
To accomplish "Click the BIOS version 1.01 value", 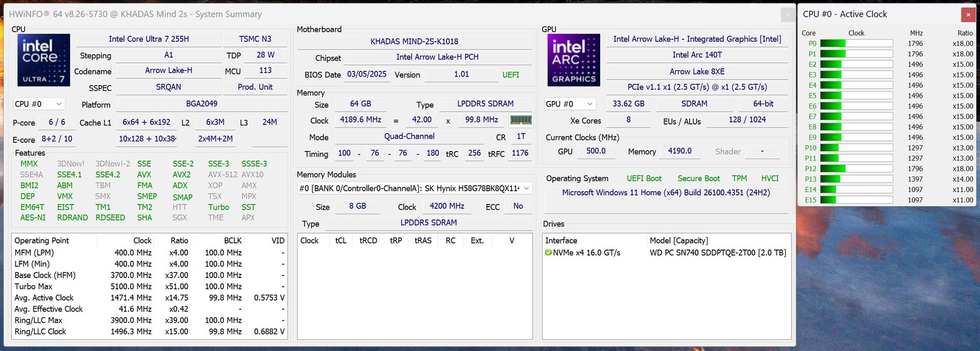I will coord(461,74).
